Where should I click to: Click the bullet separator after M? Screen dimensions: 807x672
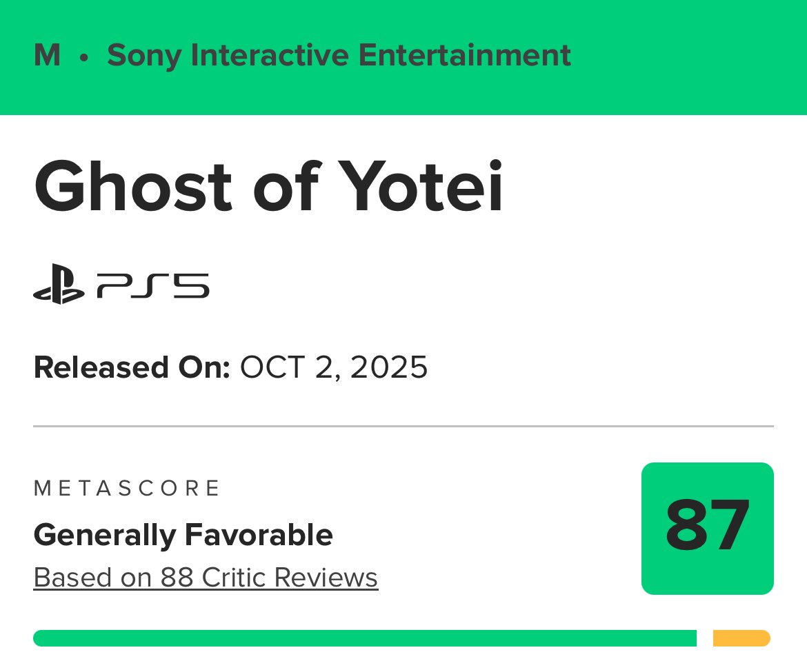84,58
